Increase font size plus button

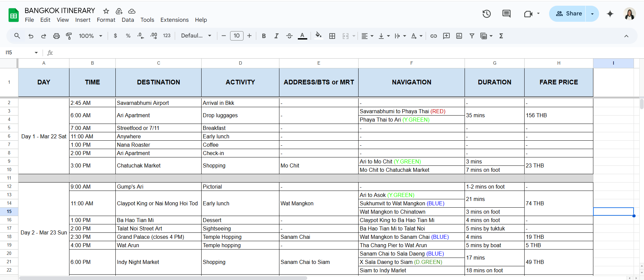pyautogui.click(x=249, y=36)
